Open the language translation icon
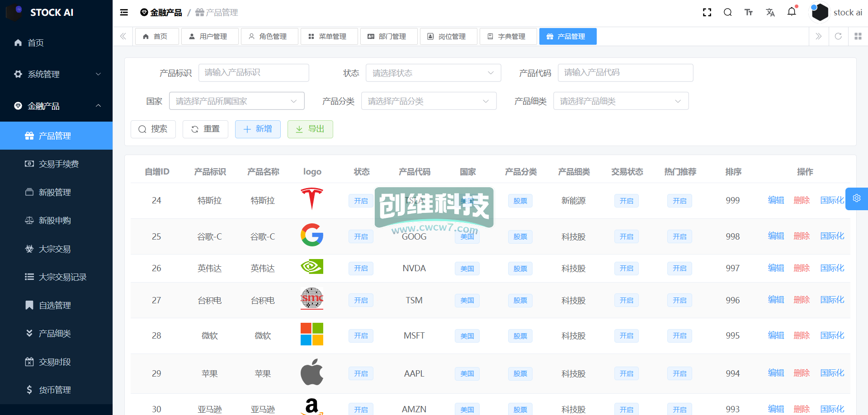 coord(770,13)
